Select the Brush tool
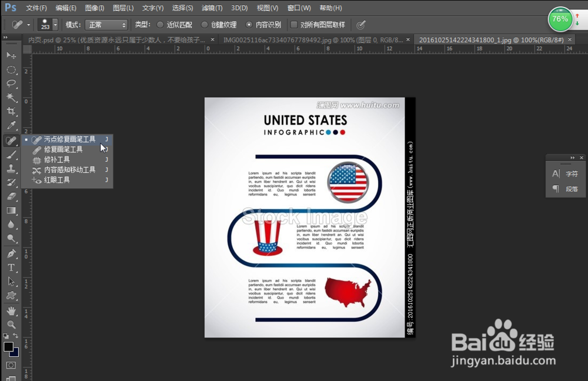 point(11,155)
